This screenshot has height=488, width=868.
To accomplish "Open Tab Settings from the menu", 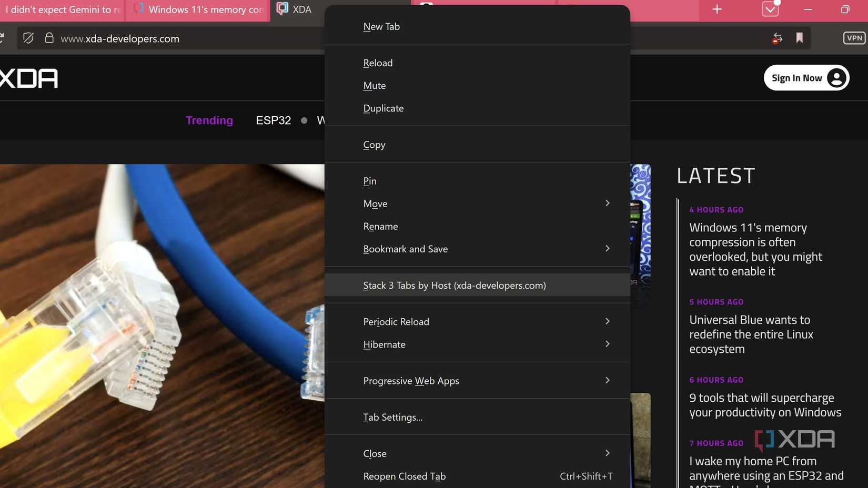I will pyautogui.click(x=477, y=417).
